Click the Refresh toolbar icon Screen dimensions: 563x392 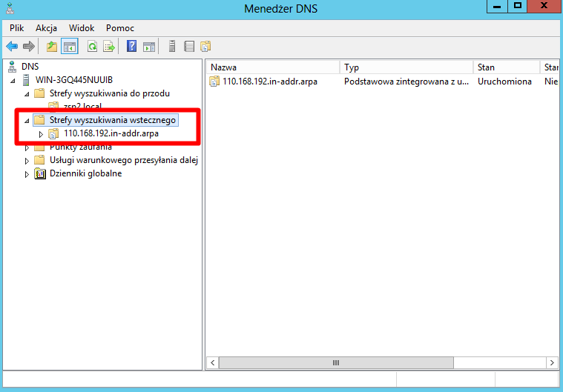click(92, 47)
